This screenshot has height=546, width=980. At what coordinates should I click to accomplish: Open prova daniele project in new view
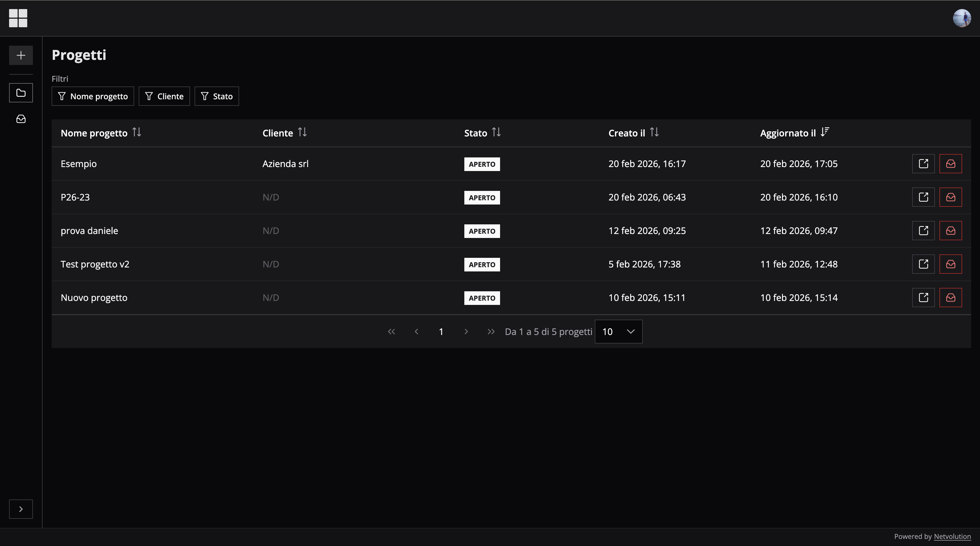point(923,231)
